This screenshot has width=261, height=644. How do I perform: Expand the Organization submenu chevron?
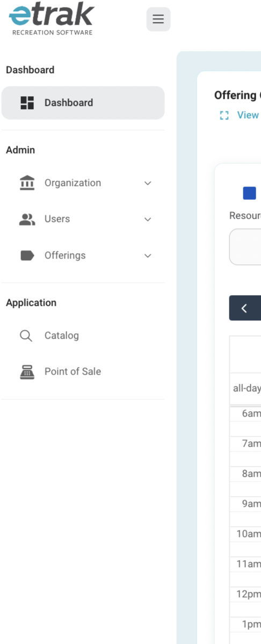148,183
